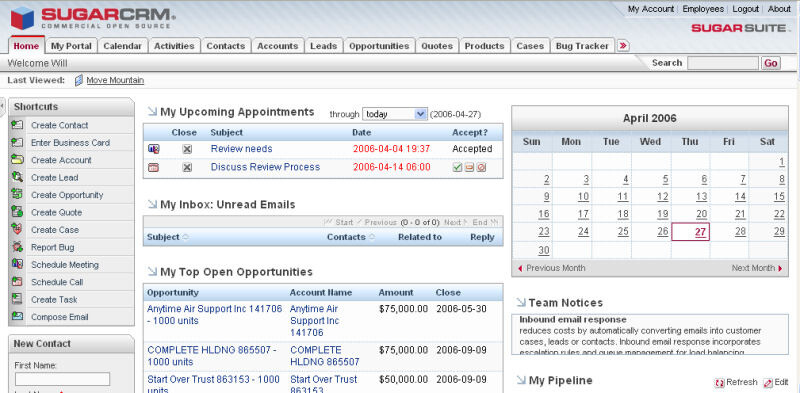
Task: Close the Review needs appointment
Action: pyautogui.click(x=187, y=149)
